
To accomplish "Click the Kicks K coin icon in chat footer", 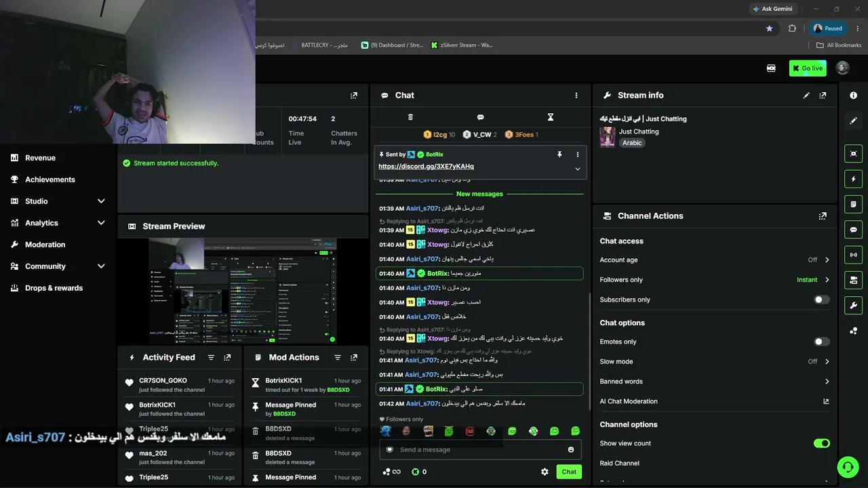I will tap(415, 472).
